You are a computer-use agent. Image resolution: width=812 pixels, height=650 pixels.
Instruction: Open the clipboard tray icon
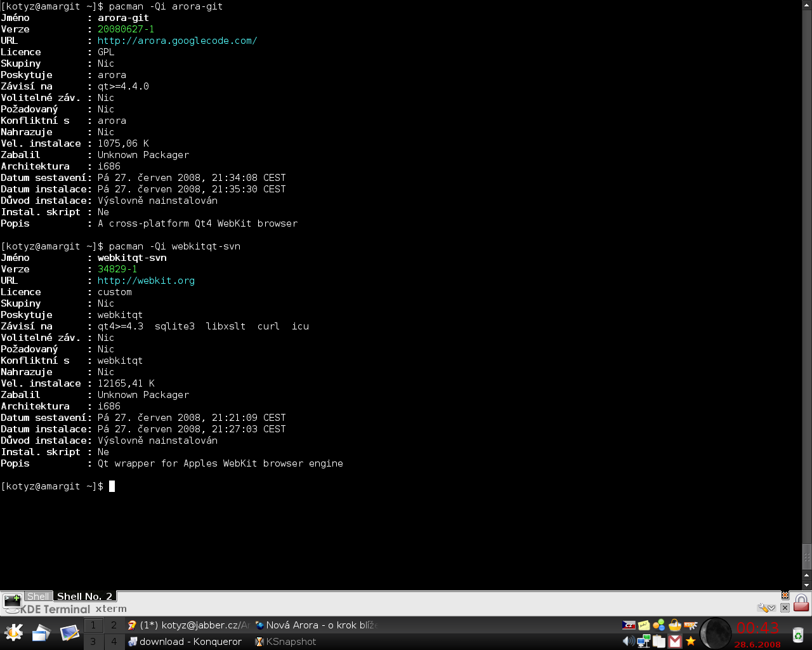click(x=659, y=641)
